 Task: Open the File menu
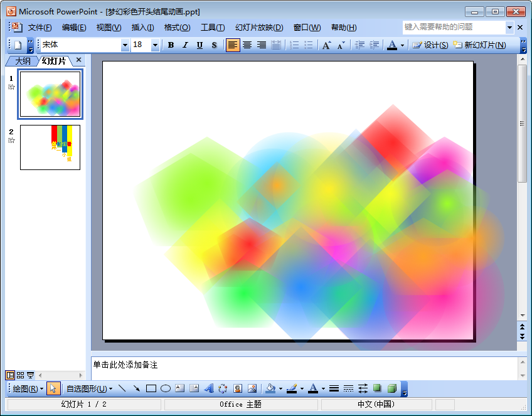40,28
